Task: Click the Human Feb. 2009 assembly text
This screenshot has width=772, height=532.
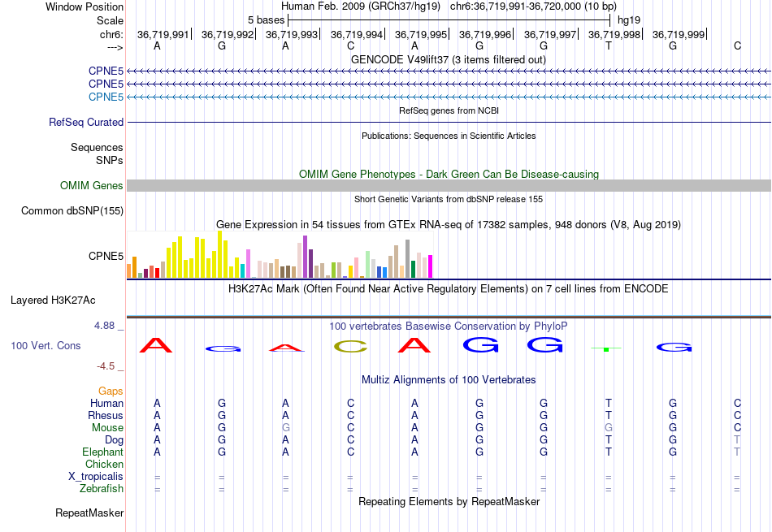Action: pyautogui.click(x=361, y=6)
